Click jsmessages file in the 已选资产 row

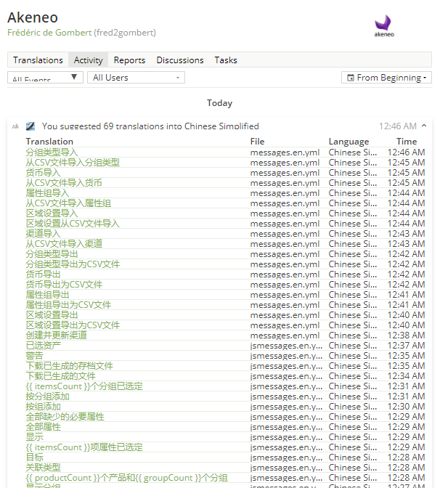[x=286, y=346]
